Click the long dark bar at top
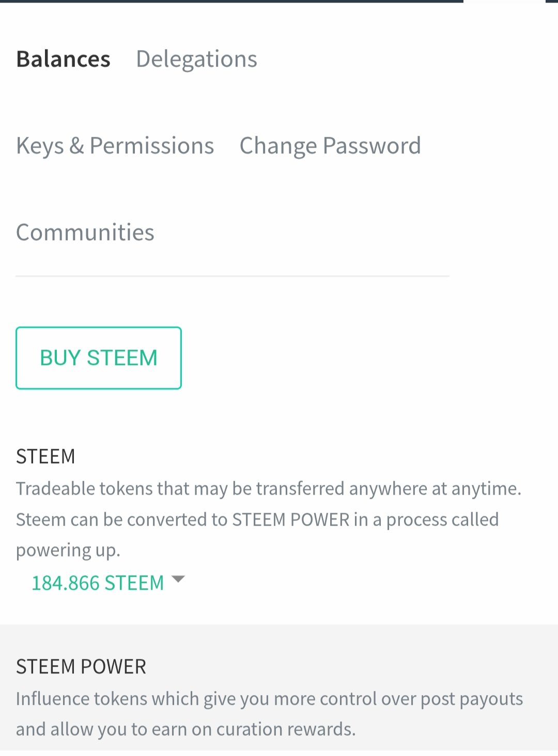This screenshot has height=756, width=558. 231,1
